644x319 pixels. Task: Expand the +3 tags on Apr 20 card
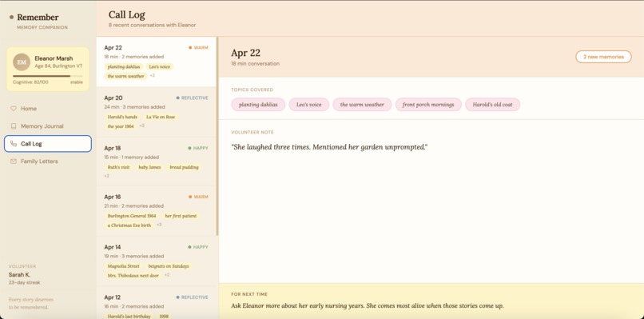coord(141,126)
